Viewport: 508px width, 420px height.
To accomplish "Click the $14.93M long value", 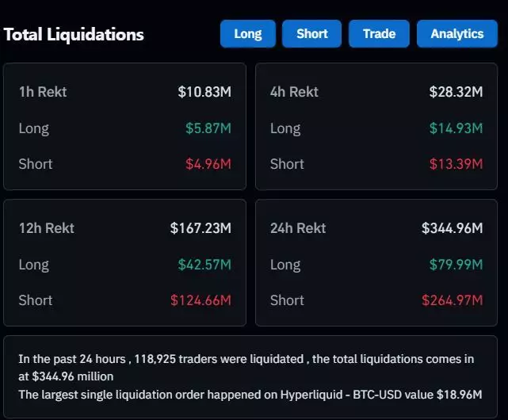I will coord(456,128).
